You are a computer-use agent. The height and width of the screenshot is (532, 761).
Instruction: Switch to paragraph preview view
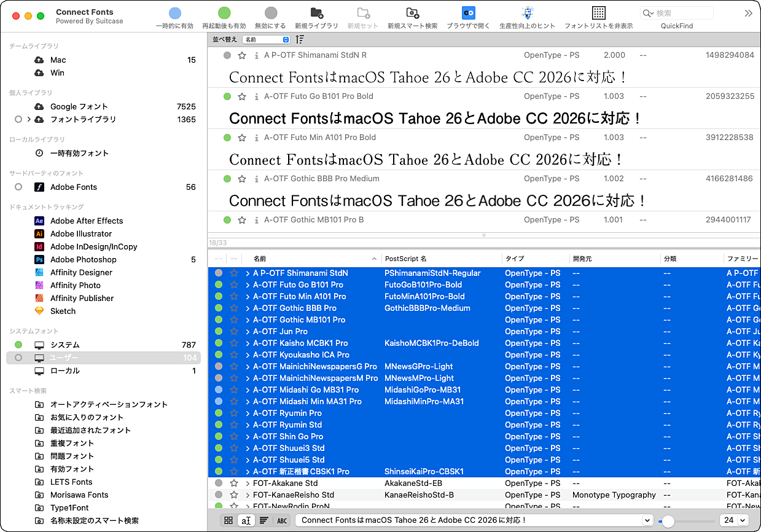pos(264,520)
